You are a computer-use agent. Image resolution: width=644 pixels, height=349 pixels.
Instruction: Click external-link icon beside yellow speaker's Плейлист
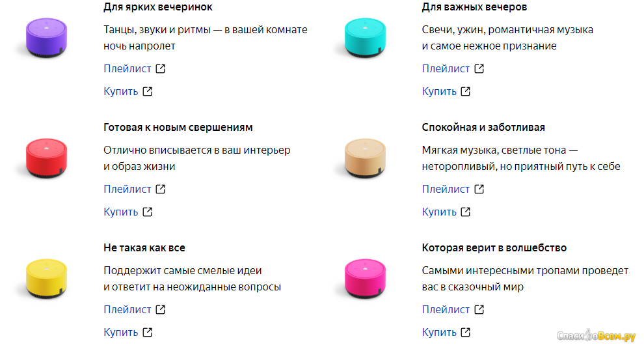point(161,309)
